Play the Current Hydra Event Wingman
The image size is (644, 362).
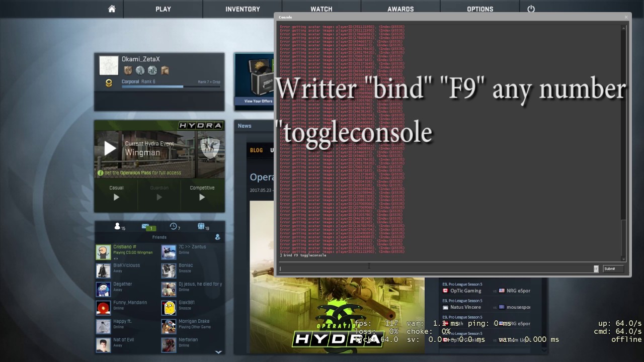click(110, 148)
